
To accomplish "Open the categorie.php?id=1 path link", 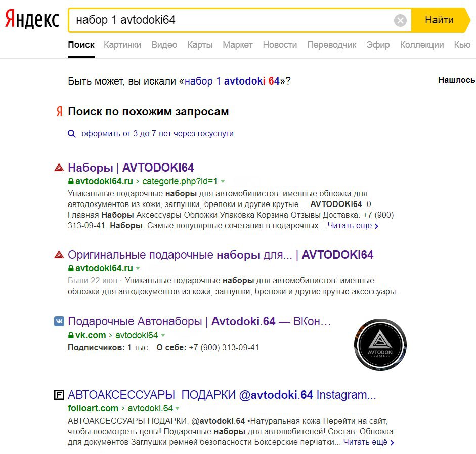I will pos(180,181).
